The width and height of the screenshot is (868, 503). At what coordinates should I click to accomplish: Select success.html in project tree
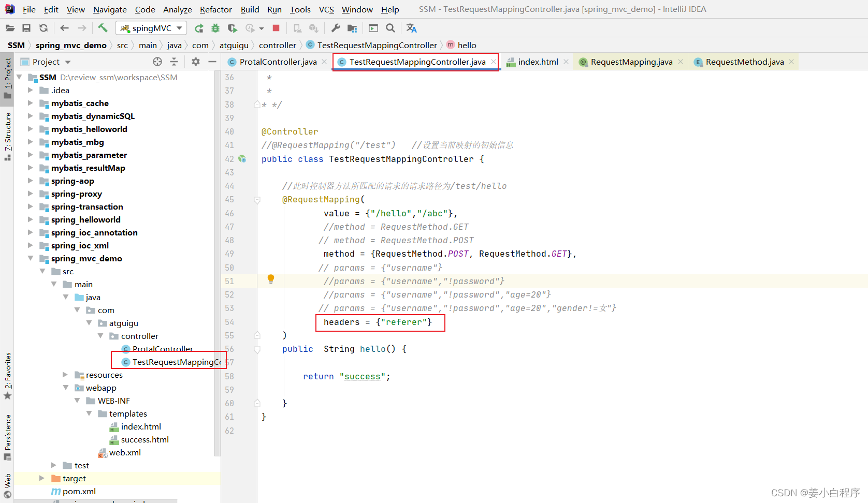coord(139,439)
